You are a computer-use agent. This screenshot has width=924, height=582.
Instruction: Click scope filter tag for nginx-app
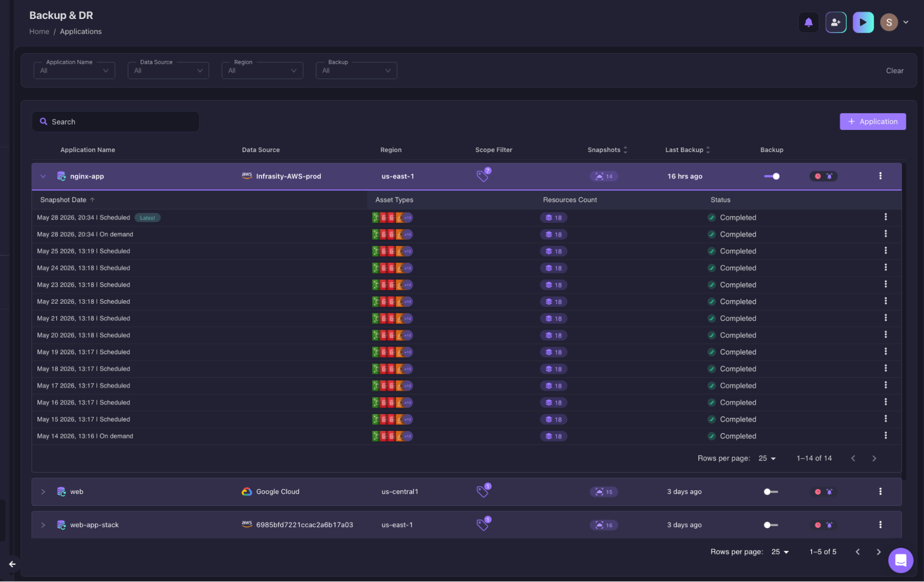click(483, 175)
